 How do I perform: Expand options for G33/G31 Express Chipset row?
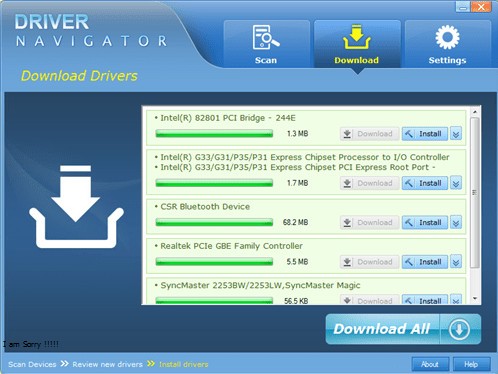(456, 183)
